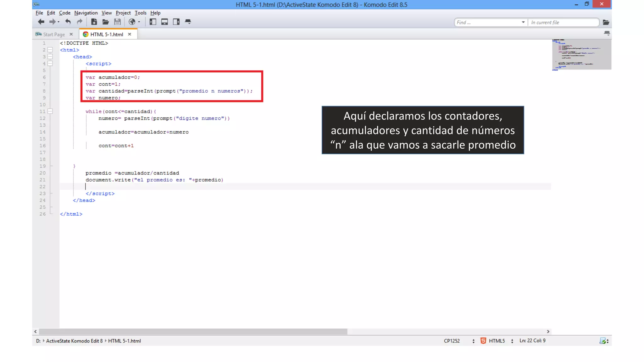Click the code minimap thumbnail

coord(581,54)
